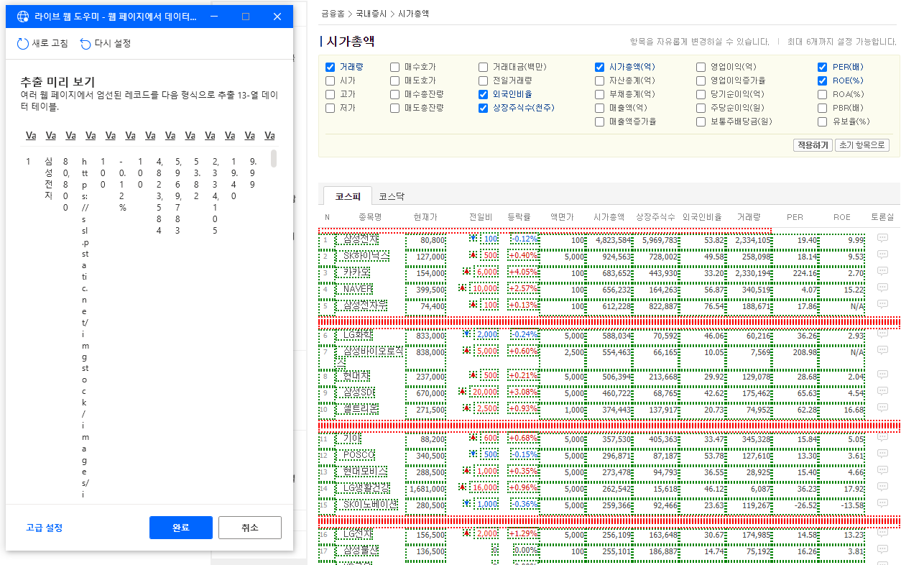Click the 새로 고침 refresh icon
This screenshot has height=565, width=924.
(x=23, y=44)
